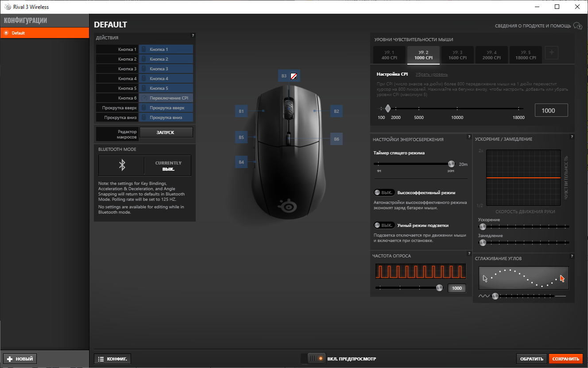Screen dimensions: 588x368
Task: Open Сведения о продукте и помощь link
Action: coord(533,26)
